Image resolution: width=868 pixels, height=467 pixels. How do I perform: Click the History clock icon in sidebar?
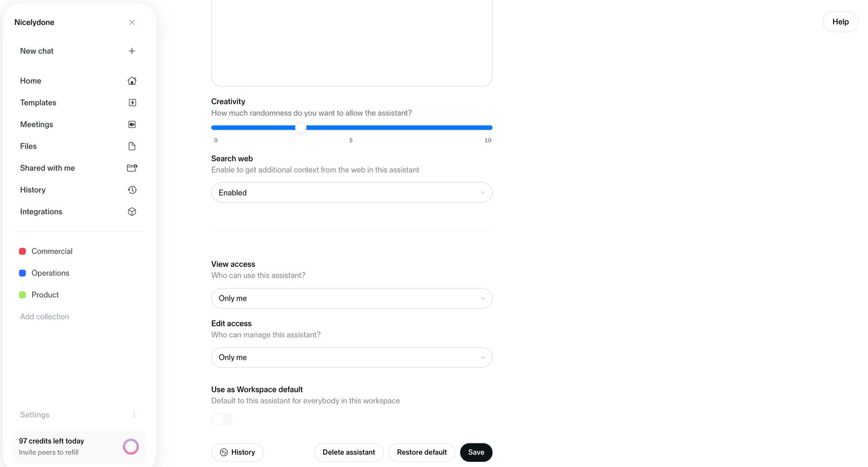132,190
